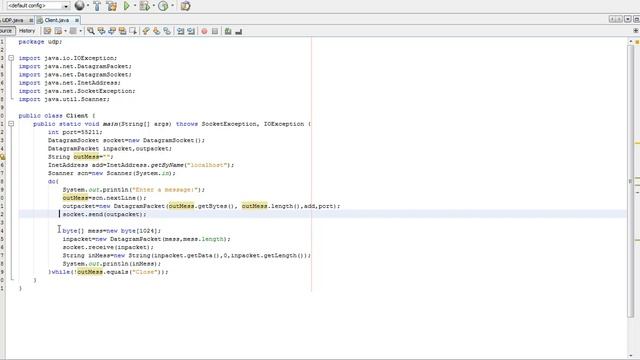The height and width of the screenshot is (360, 640).
Task: Collapse the import statements fold
Action: [x=11, y=58]
